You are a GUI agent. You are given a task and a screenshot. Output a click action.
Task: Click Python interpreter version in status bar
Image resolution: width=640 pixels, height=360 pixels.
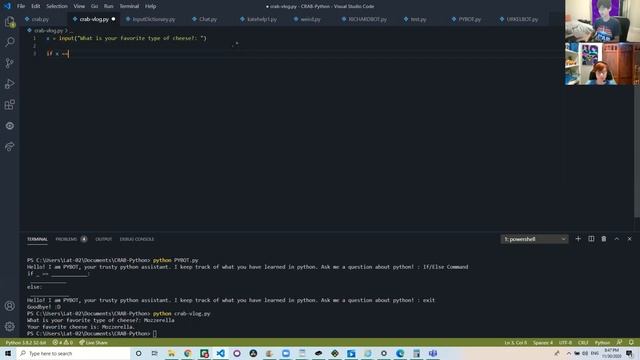(26, 342)
